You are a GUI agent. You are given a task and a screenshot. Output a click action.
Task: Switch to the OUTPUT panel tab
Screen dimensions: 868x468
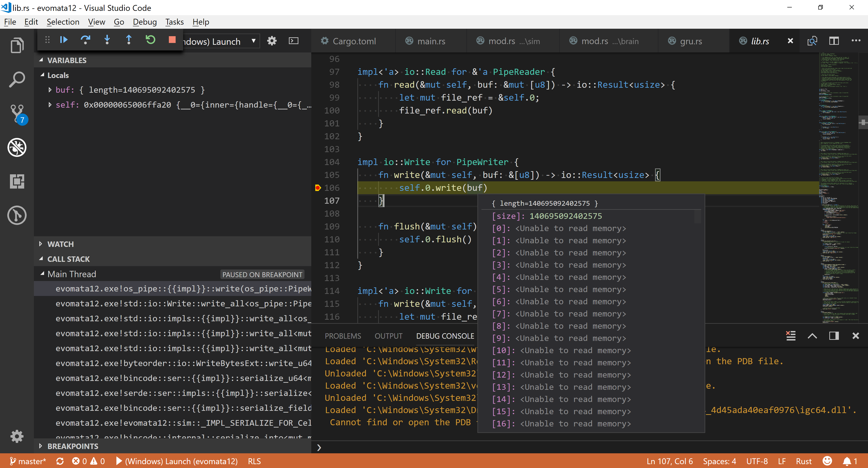389,336
